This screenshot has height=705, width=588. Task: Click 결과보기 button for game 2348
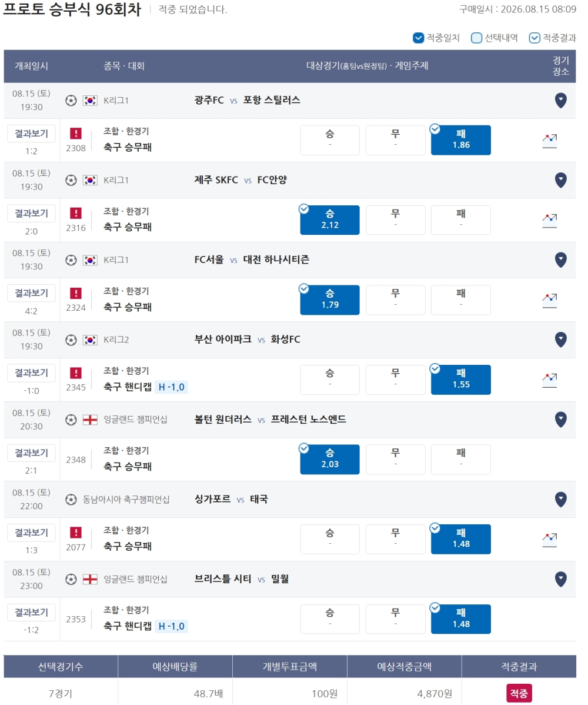[x=31, y=453]
